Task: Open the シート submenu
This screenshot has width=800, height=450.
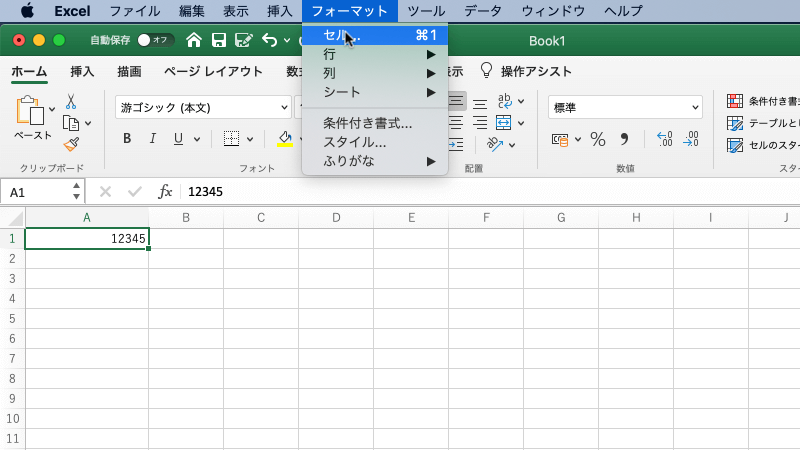Action: tap(375, 92)
